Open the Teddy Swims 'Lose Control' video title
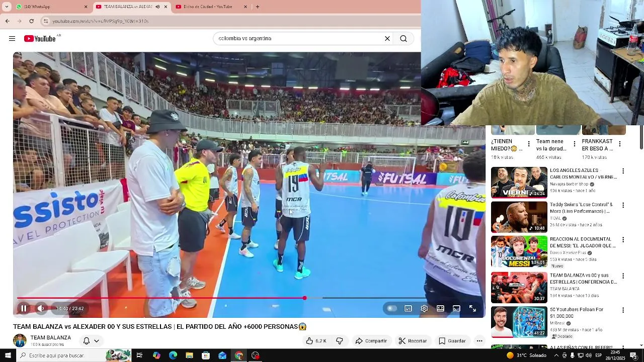The width and height of the screenshot is (644, 362). click(582, 208)
